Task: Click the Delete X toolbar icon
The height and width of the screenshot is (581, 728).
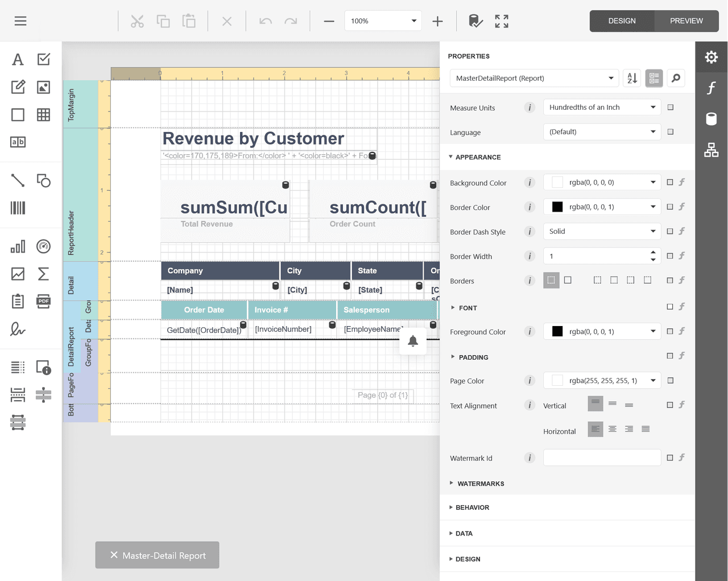Action: pos(227,21)
